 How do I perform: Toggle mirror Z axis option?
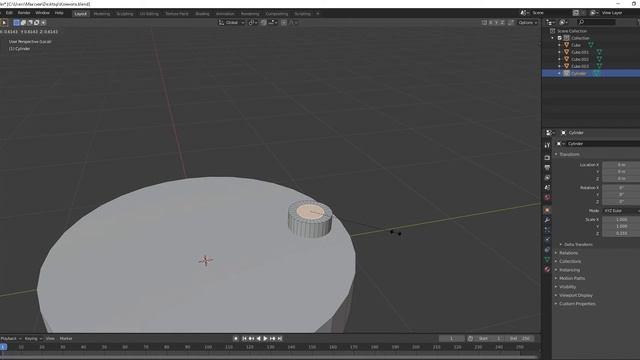pyautogui.click(x=502, y=22)
